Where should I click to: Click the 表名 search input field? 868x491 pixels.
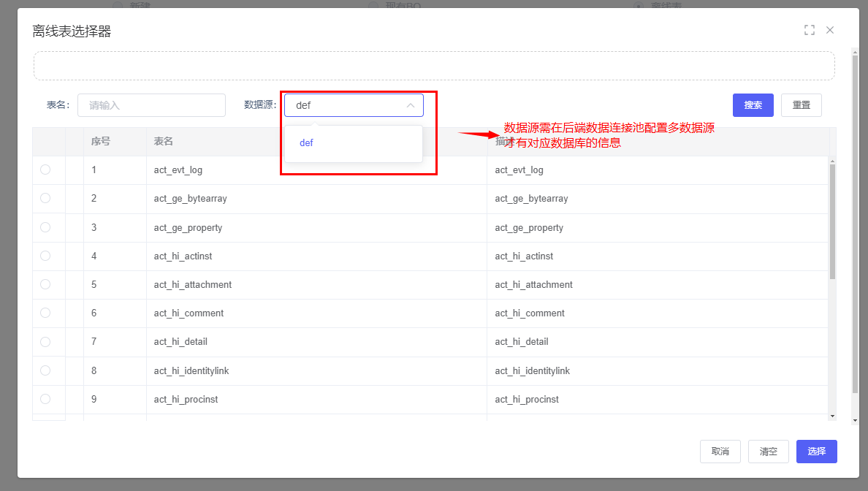pos(151,105)
